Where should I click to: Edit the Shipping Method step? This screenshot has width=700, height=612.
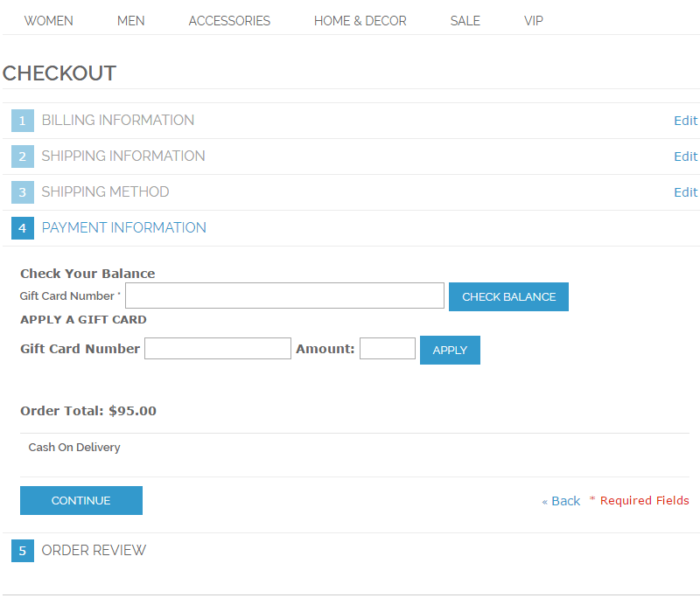point(685,192)
